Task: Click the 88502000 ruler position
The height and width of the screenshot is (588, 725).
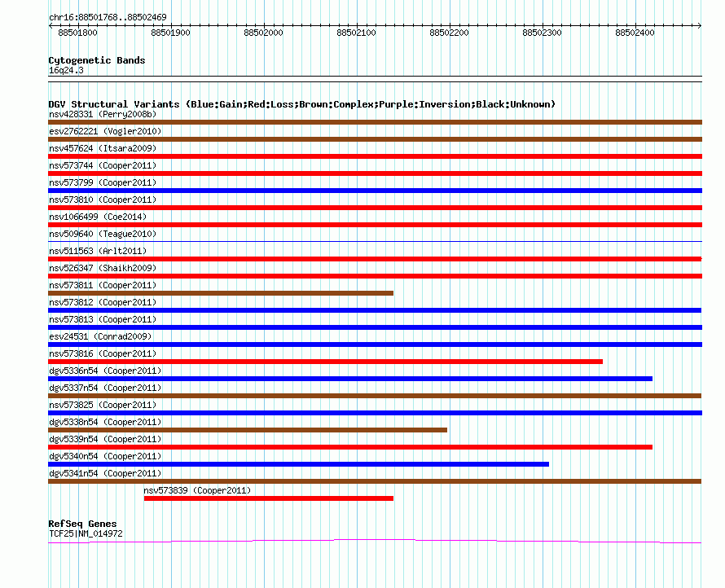Action: point(264,33)
